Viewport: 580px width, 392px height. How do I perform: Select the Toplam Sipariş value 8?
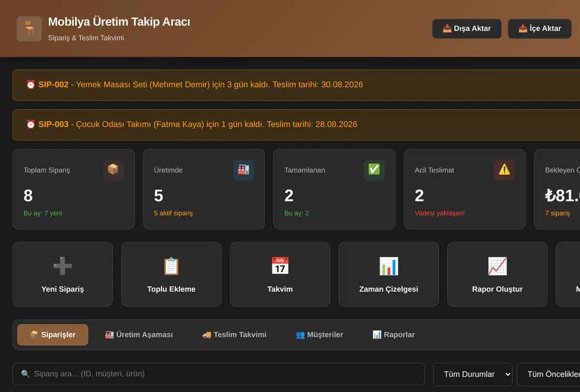28,195
